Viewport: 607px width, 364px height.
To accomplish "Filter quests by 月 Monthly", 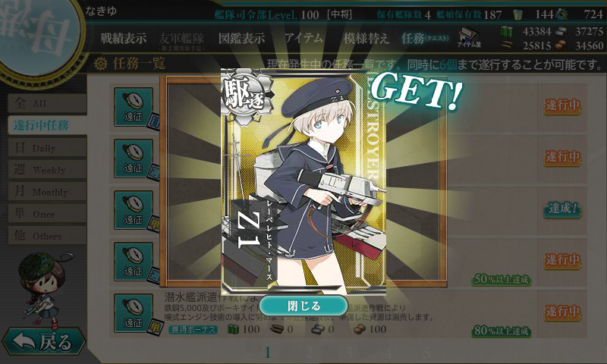I will click(x=47, y=191).
